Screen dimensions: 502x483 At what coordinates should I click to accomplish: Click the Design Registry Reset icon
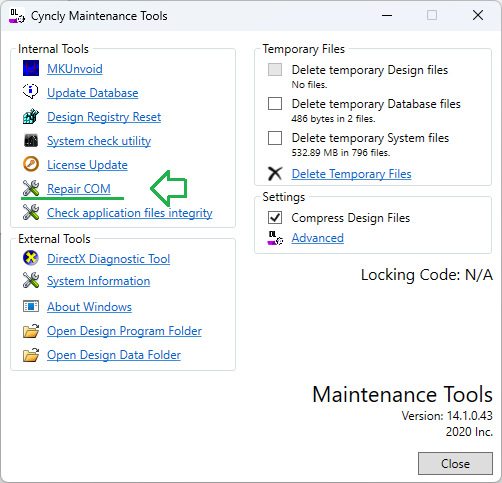click(31, 116)
